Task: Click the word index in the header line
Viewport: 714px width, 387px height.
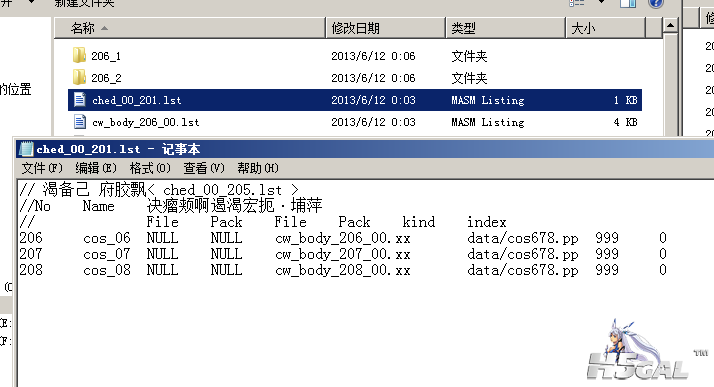Action: point(487,222)
